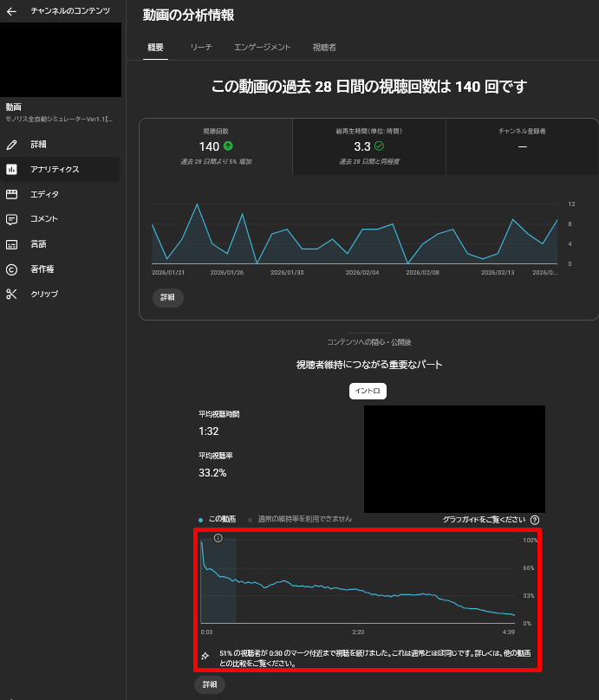Select the 言語 subtitles icon in the sidebar

[11, 244]
